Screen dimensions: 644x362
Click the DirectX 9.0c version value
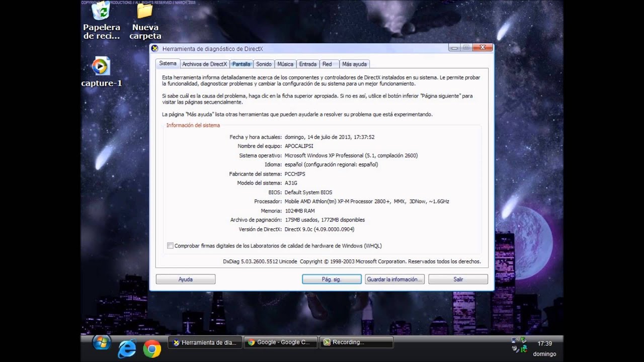319,229
